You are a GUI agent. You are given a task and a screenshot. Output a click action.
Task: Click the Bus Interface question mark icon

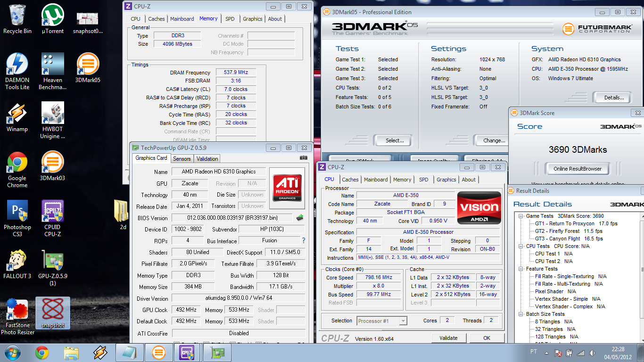click(x=303, y=240)
